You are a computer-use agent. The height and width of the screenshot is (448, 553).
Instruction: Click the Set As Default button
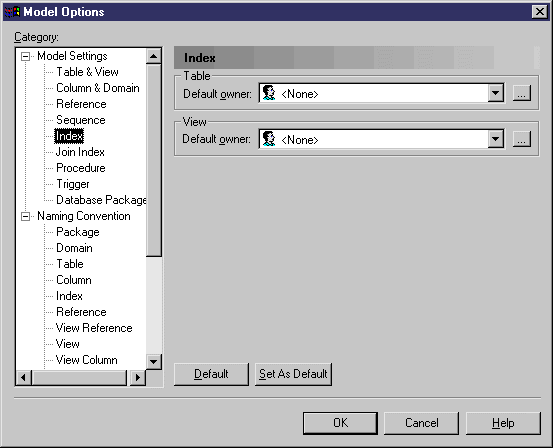tap(293, 374)
